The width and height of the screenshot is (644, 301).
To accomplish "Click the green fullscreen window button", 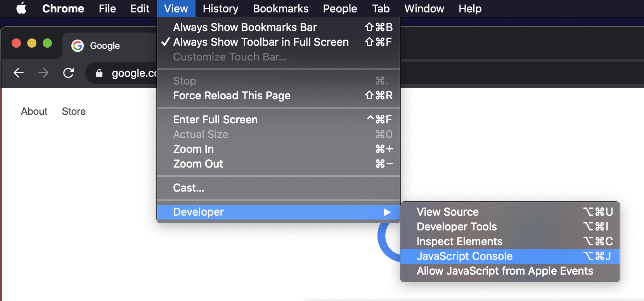I will [47, 43].
